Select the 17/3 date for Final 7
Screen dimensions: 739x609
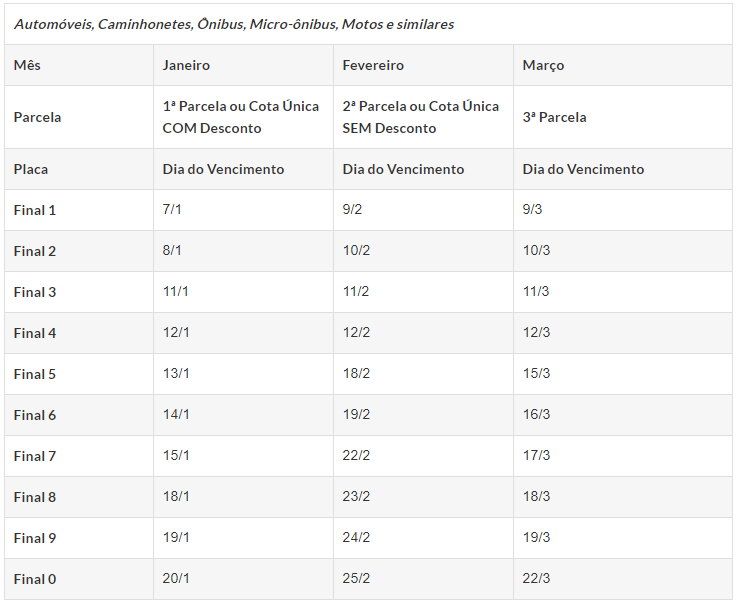click(x=536, y=456)
